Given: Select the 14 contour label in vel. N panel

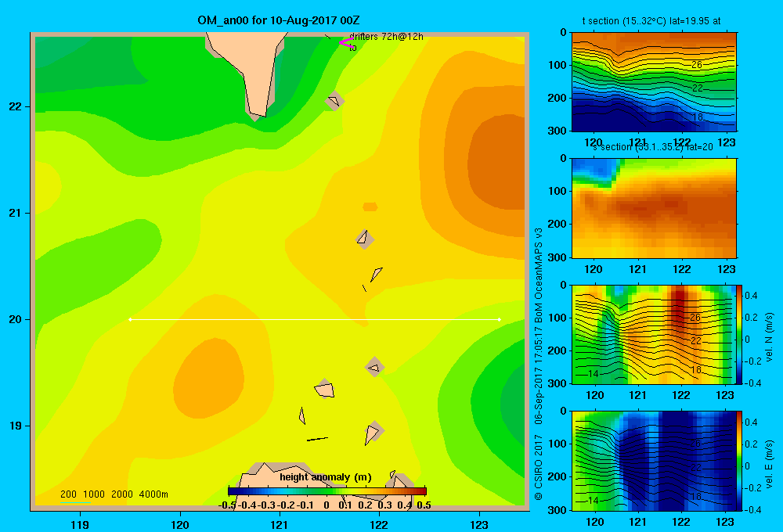Looking at the screenshot, I should [593, 374].
